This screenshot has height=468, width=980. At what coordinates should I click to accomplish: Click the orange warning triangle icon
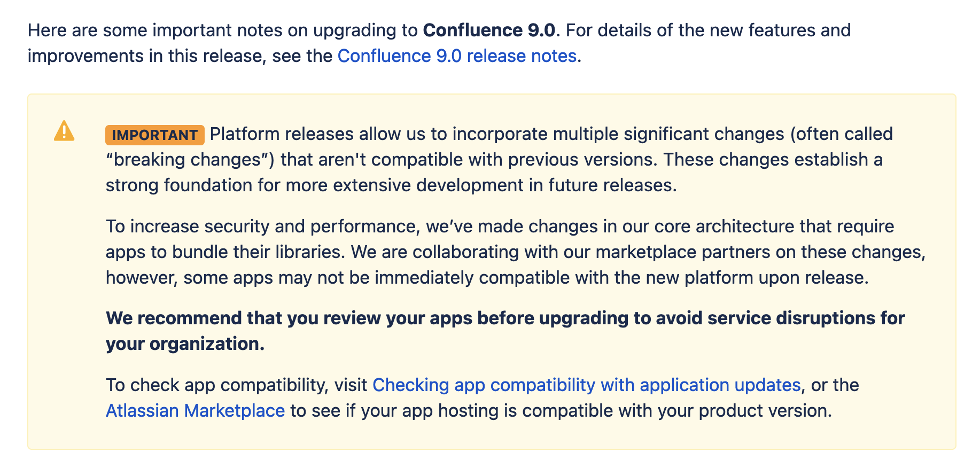tap(64, 131)
